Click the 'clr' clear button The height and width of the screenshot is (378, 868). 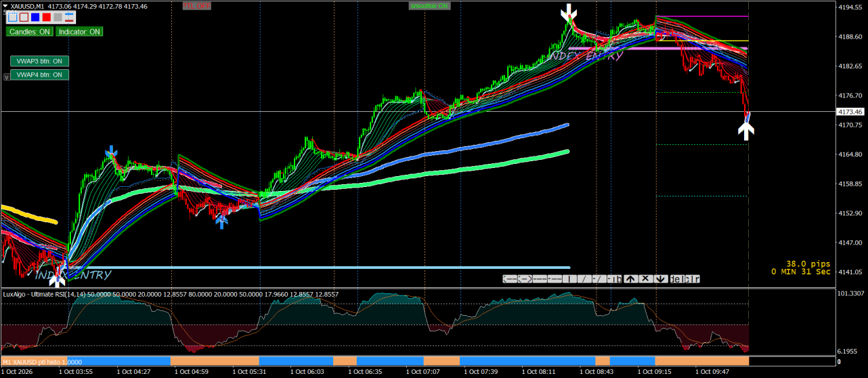[693, 279]
